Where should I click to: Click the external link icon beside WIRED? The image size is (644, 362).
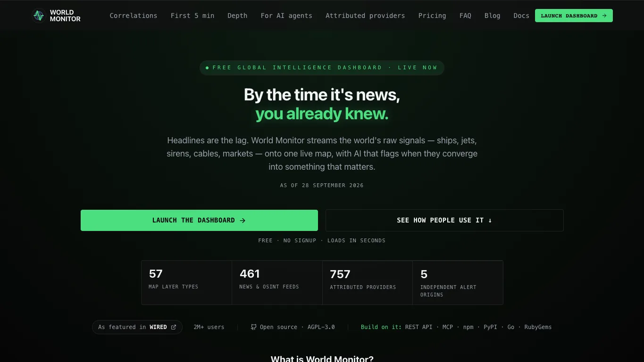point(174,327)
